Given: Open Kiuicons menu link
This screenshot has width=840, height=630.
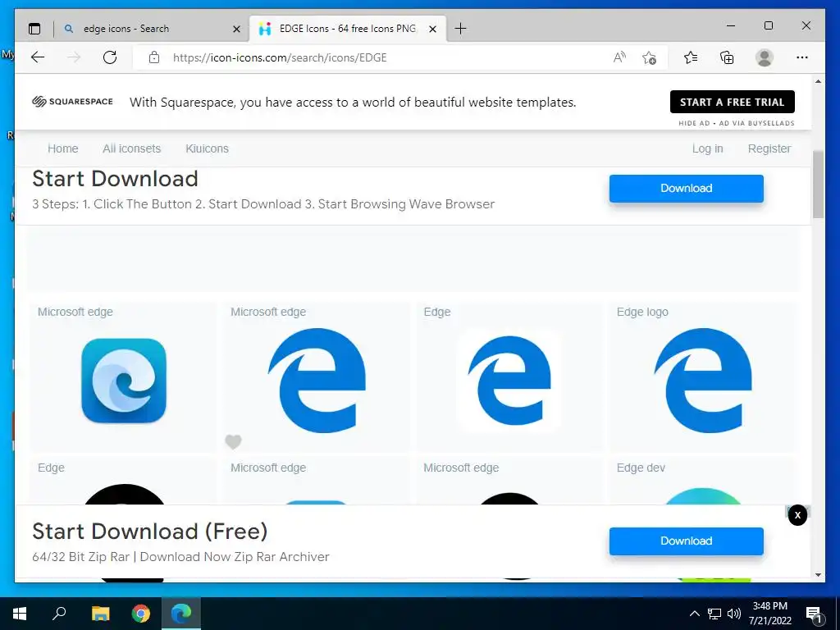Looking at the screenshot, I should click(x=207, y=148).
